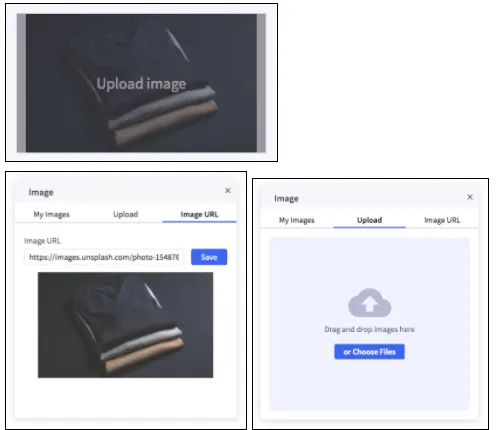496x430 pixels.
Task: Click the Upload image placeholder
Action: click(x=141, y=83)
